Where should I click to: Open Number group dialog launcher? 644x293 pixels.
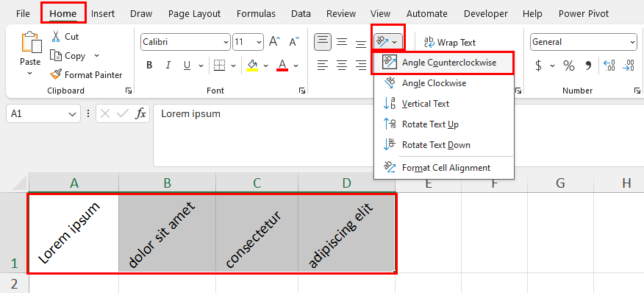637,91
